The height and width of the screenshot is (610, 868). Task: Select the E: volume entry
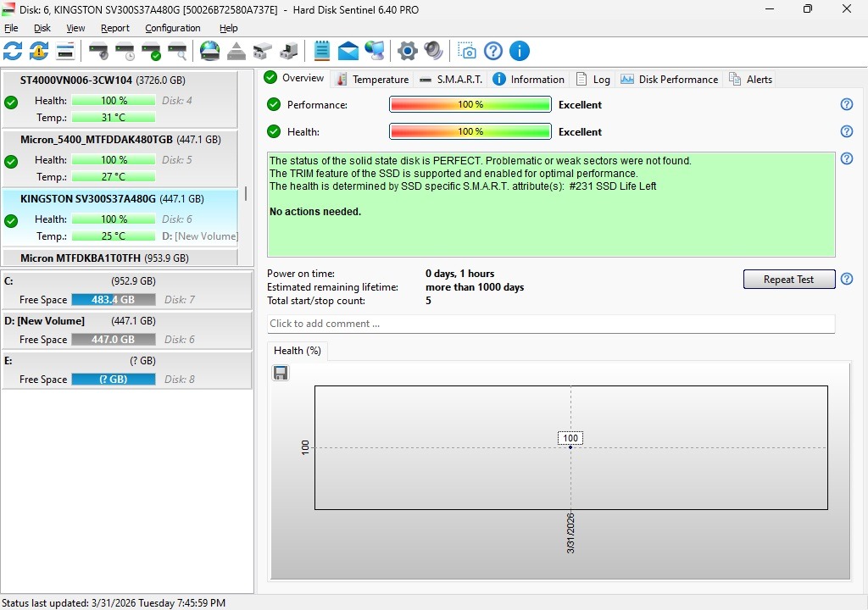click(x=127, y=369)
